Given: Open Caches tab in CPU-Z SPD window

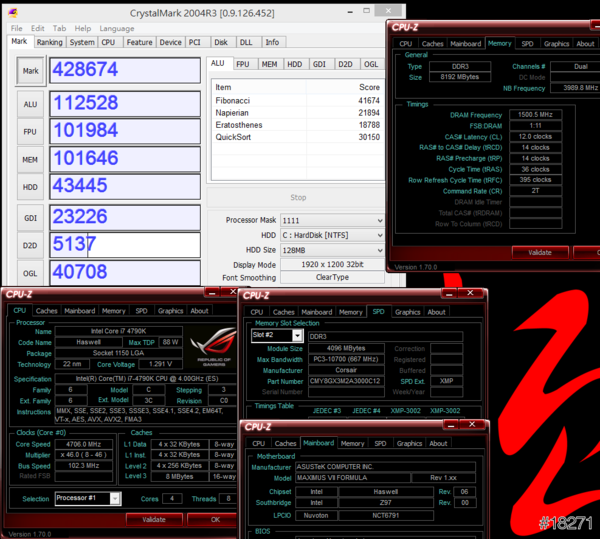Looking at the screenshot, I should (x=284, y=312).
